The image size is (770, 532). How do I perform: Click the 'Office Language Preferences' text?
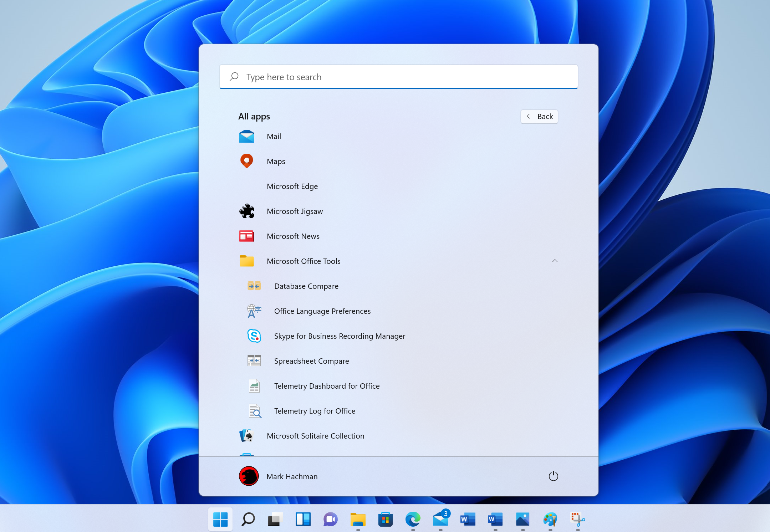click(322, 311)
